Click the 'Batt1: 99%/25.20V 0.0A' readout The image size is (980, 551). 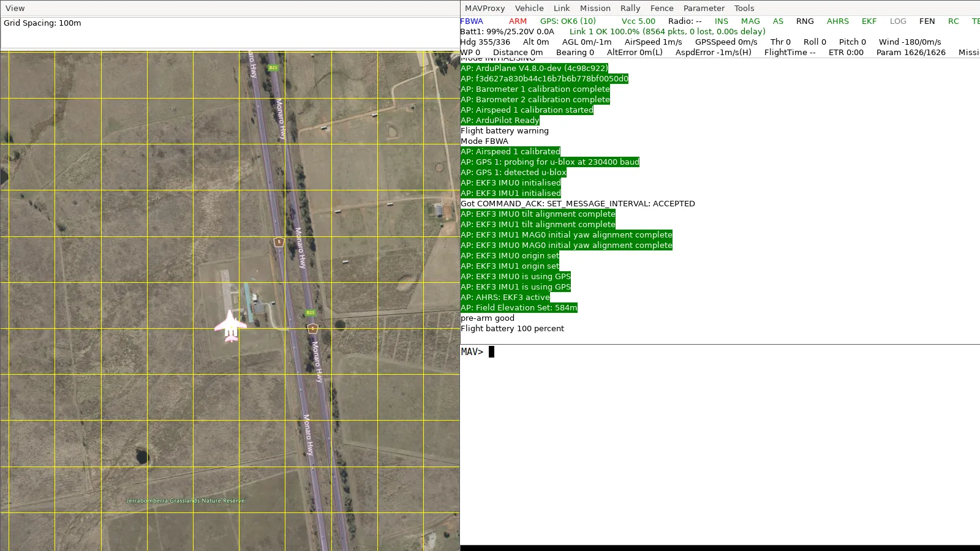tap(507, 32)
